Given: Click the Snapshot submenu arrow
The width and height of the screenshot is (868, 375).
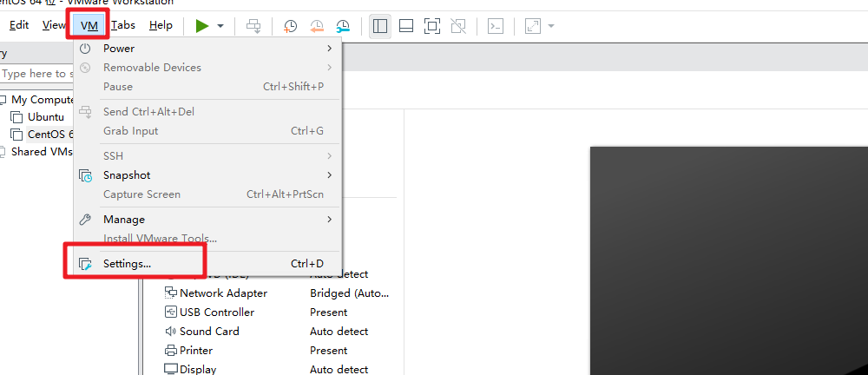Looking at the screenshot, I should point(329,175).
